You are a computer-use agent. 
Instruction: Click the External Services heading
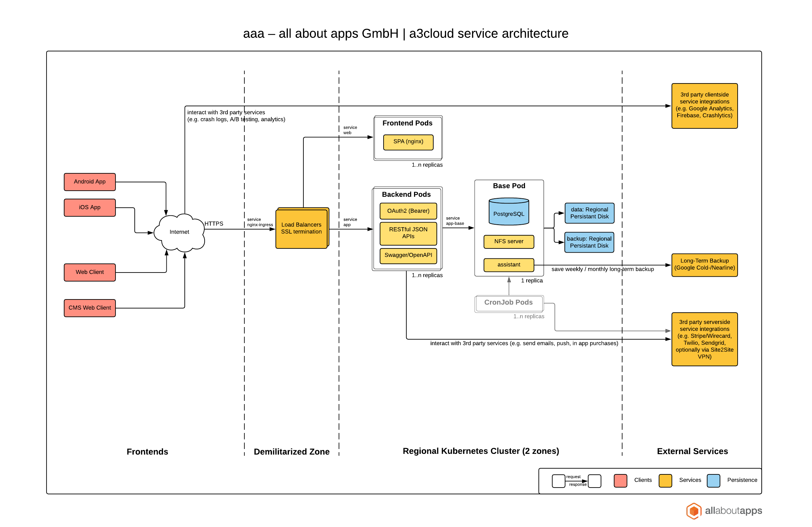coord(692,451)
